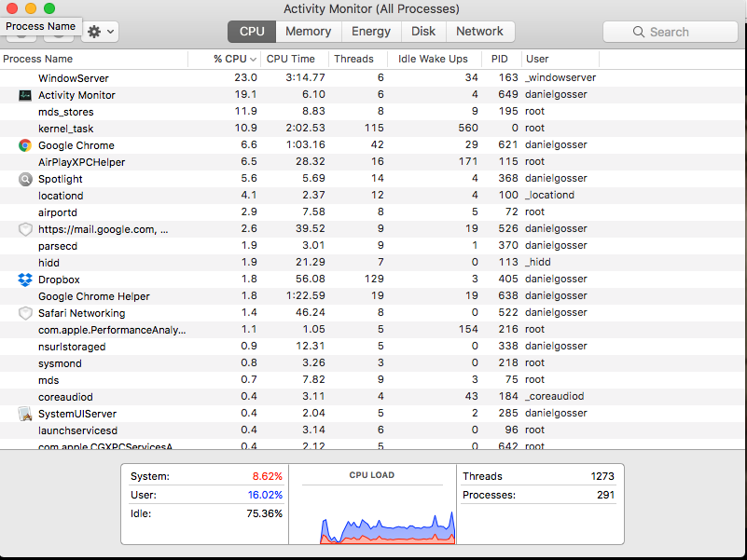The height and width of the screenshot is (560, 747).
Task: Click the Processes count 291
Action: (x=605, y=495)
